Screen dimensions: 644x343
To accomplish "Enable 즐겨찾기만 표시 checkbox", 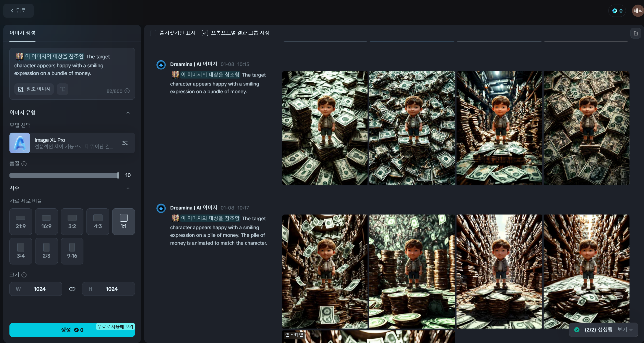I will [153, 33].
